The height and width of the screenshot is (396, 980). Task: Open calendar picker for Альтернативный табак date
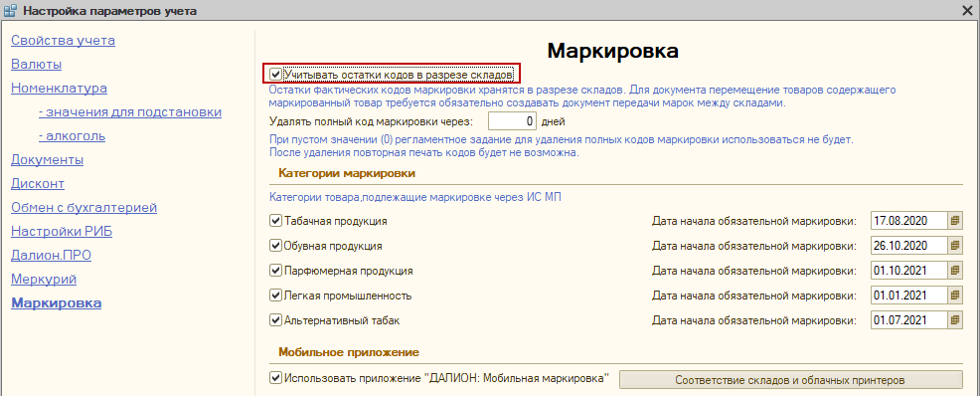tap(954, 320)
